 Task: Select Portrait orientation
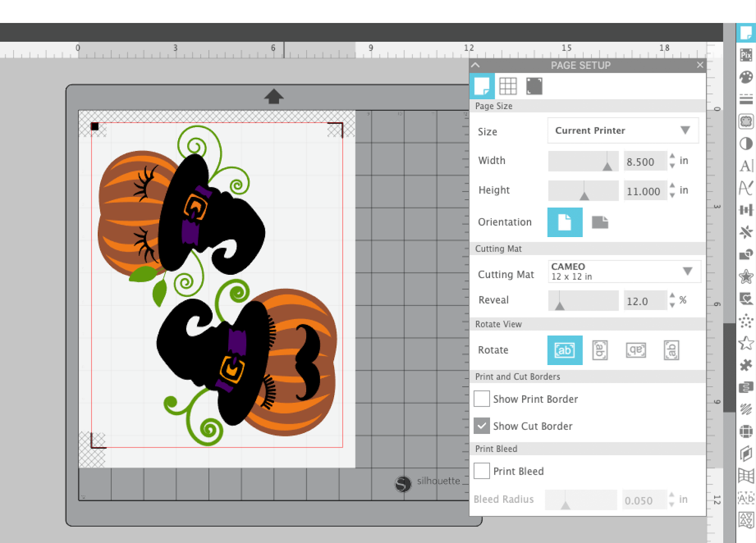click(565, 222)
